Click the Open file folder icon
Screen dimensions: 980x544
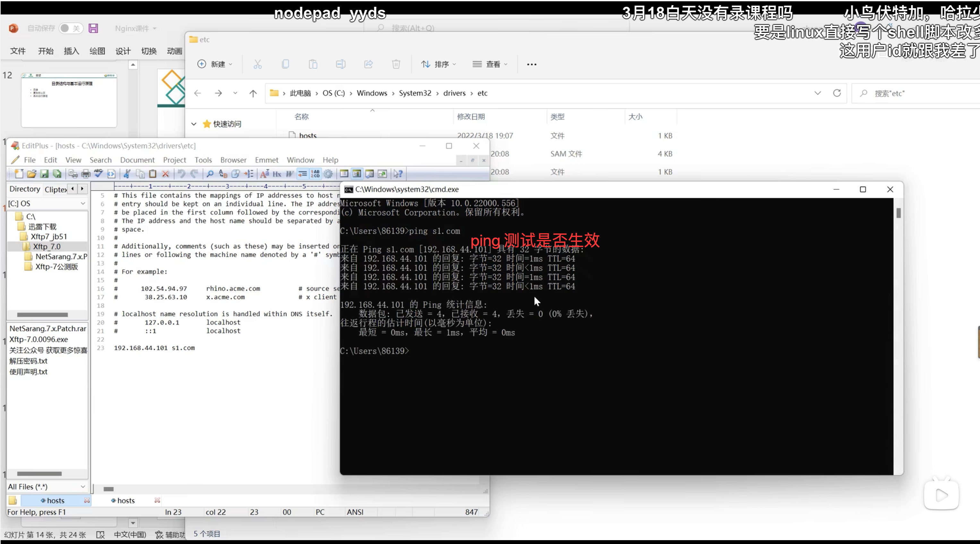tap(31, 174)
